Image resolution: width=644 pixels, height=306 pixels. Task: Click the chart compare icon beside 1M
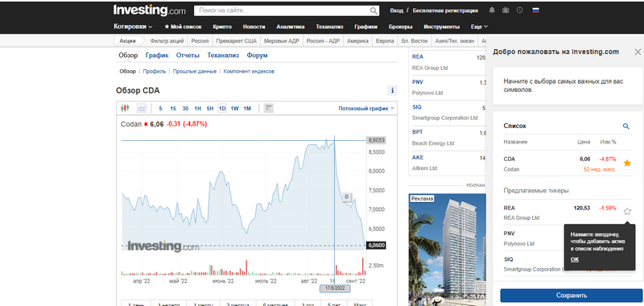pyautogui.click(x=268, y=109)
